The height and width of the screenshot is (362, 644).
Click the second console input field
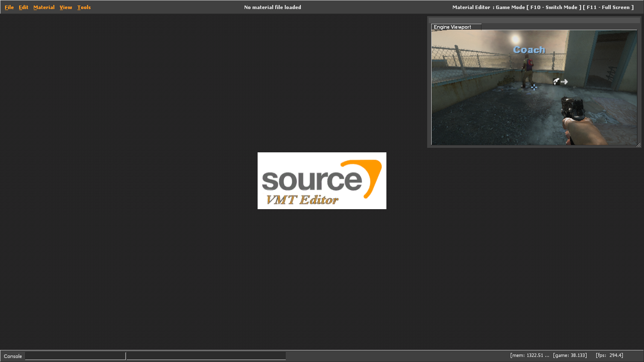206,356
